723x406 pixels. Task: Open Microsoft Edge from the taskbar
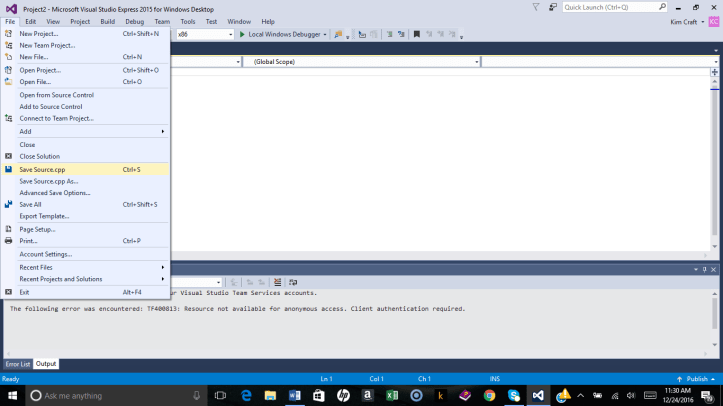(x=246, y=395)
